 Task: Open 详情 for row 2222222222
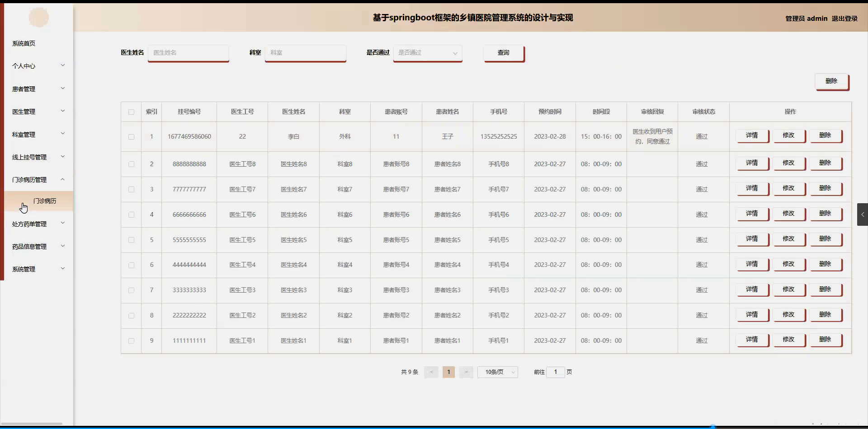click(x=752, y=315)
